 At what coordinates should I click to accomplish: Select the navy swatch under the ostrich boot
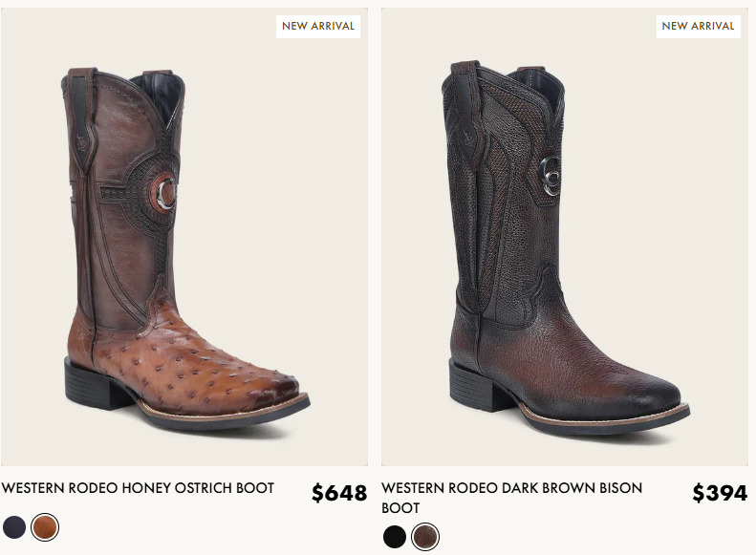pyautogui.click(x=14, y=527)
